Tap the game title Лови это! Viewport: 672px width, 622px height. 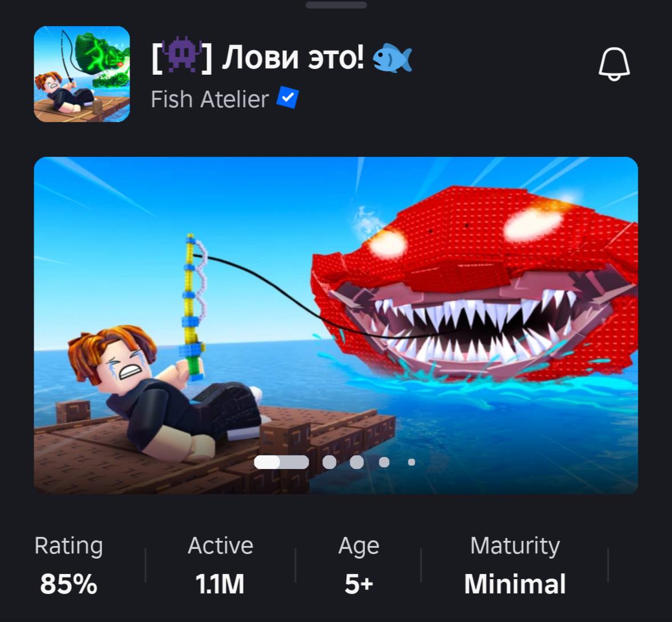[x=293, y=58]
